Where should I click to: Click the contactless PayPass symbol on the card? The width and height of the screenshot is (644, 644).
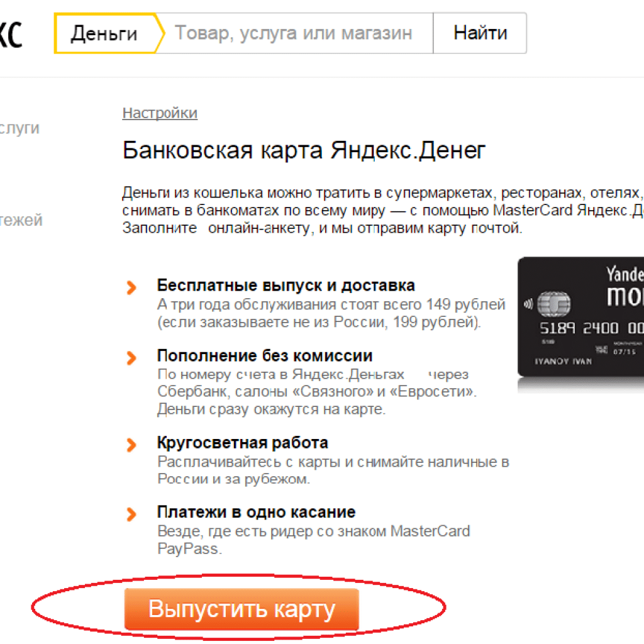click(x=528, y=304)
